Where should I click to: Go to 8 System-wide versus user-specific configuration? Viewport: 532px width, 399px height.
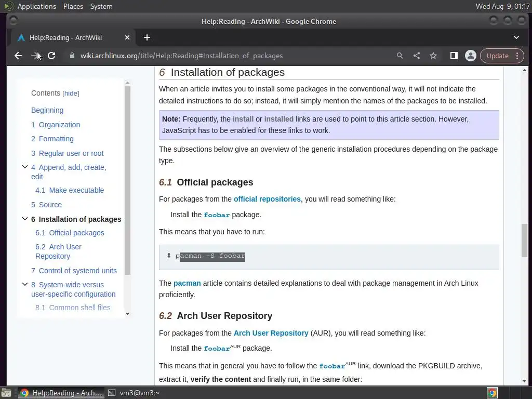tap(73, 289)
